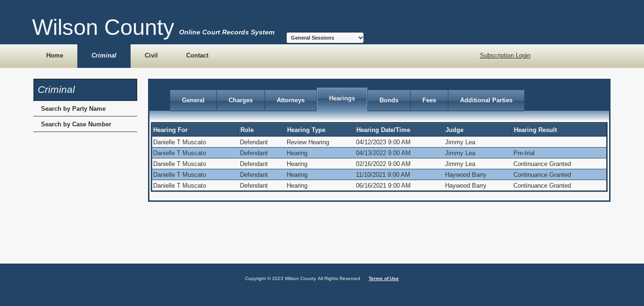Switch to the General tab
The image size is (644, 306).
click(193, 100)
